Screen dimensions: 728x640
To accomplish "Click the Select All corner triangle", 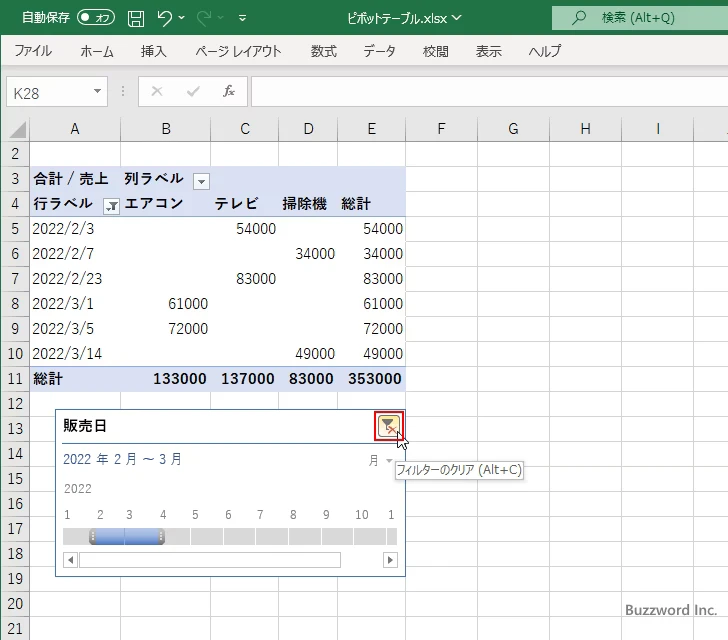I will coord(17,129).
